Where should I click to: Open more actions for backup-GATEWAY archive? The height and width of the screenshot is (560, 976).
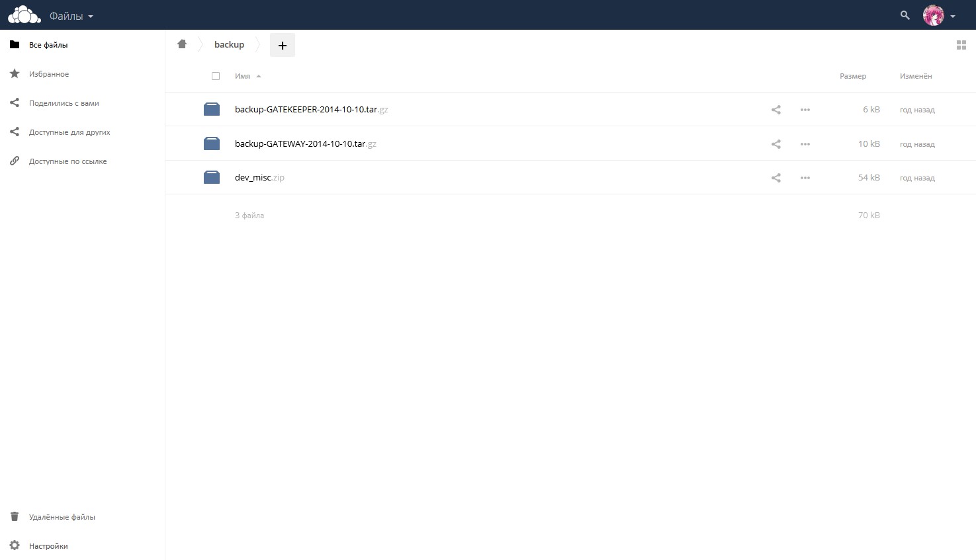click(805, 143)
